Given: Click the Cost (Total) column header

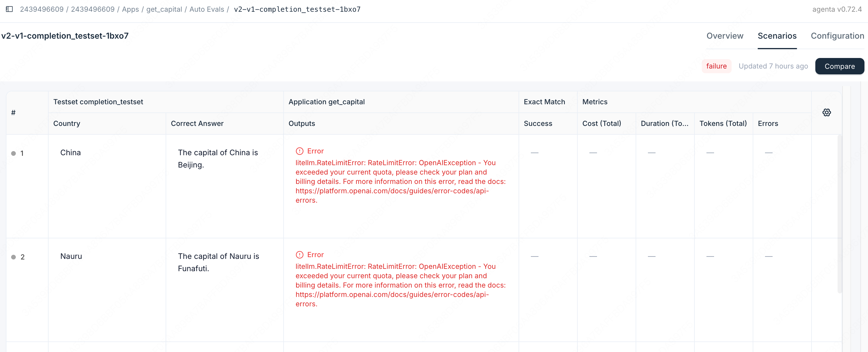Looking at the screenshot, I should [601, 123].
